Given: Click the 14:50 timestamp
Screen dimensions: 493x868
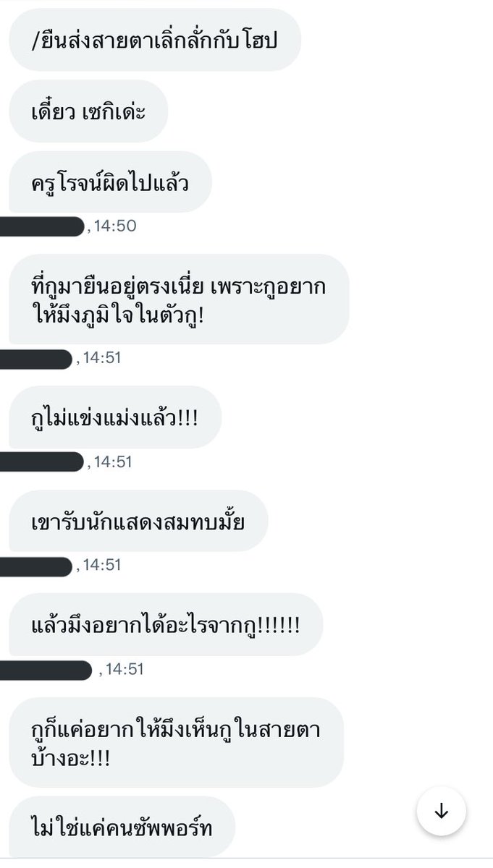Looking at the screenshot, I should click(116, 226).
